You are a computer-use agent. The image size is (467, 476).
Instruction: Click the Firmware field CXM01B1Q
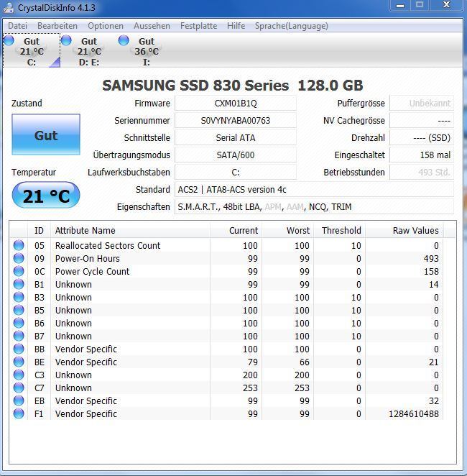[x=236, y=104]
